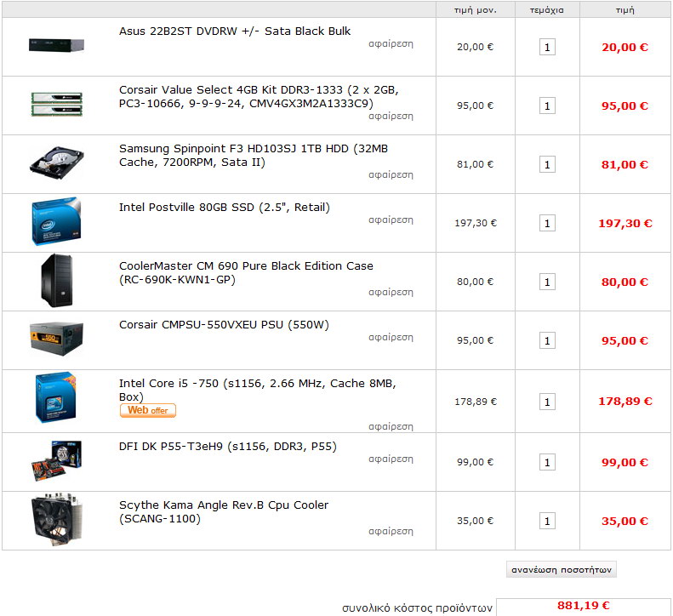Click the Asus DVDRW drive product image
The height and width of the screenshot is (616, 673).
click(x=56, y=45)
